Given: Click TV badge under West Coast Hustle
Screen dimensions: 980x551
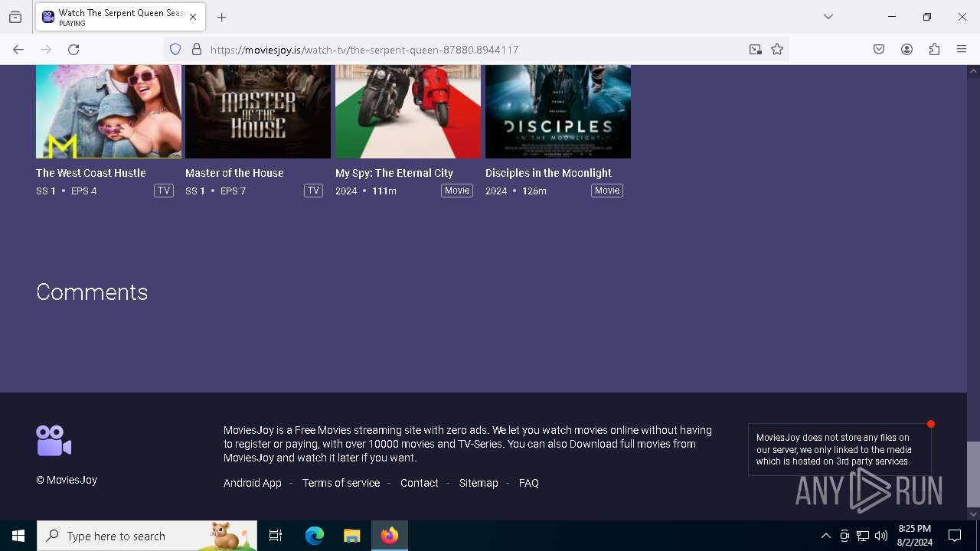Looking at the screenshot, I should [164, 191].
